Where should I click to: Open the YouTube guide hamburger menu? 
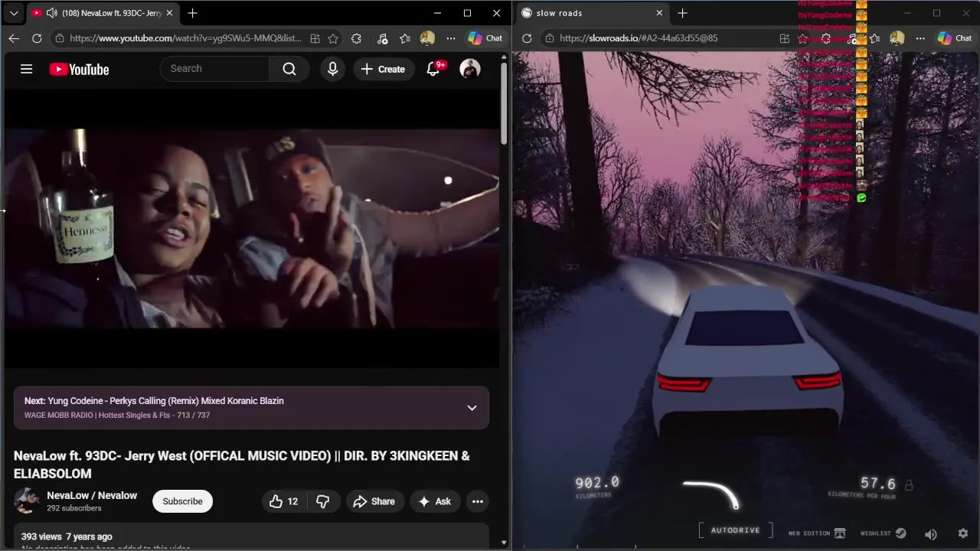coord(26,69)
